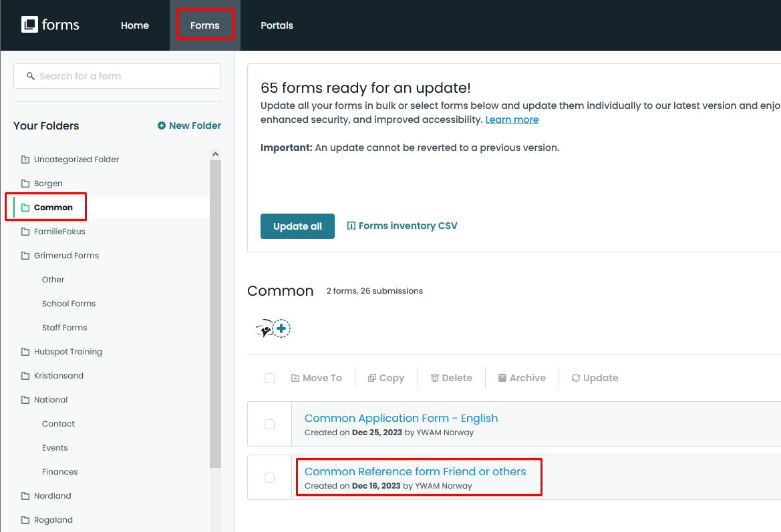Viewport: 781px width, 532px height.
Task: Click the Update toolbar action
Action: (595, 378)
